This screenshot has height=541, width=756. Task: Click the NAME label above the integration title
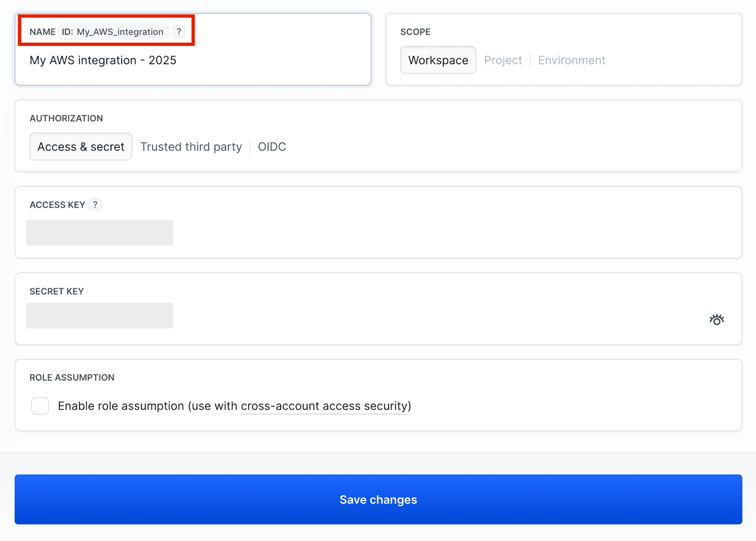[42, 32]
